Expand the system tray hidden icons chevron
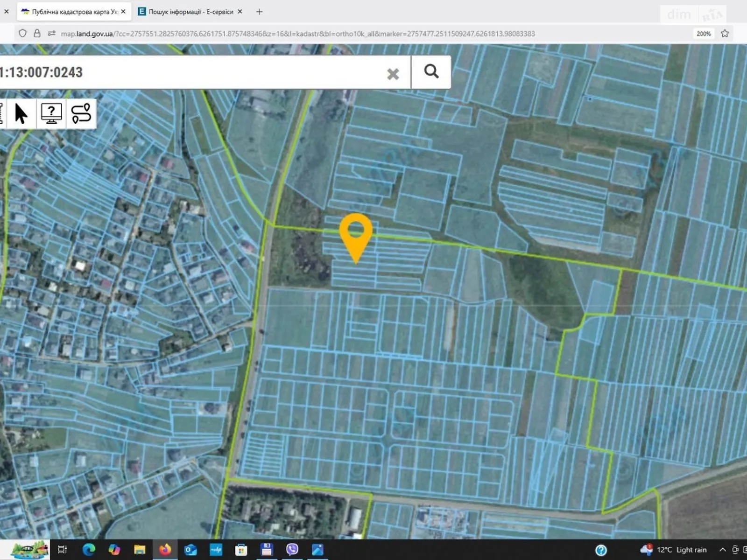This screenshot has height=560, width=747. 722,550
